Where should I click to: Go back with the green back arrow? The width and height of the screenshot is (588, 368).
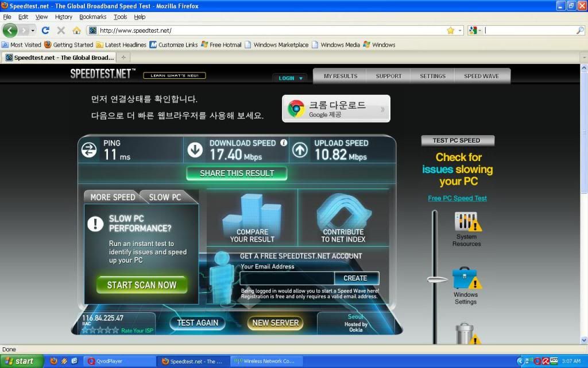click(x=10, y=30)
